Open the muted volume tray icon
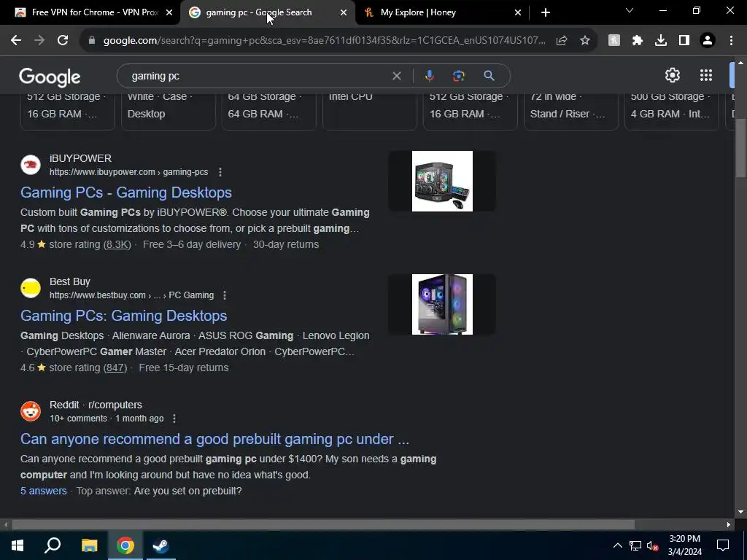The width and height of the screenshot is (747, 560). [652, 545]
